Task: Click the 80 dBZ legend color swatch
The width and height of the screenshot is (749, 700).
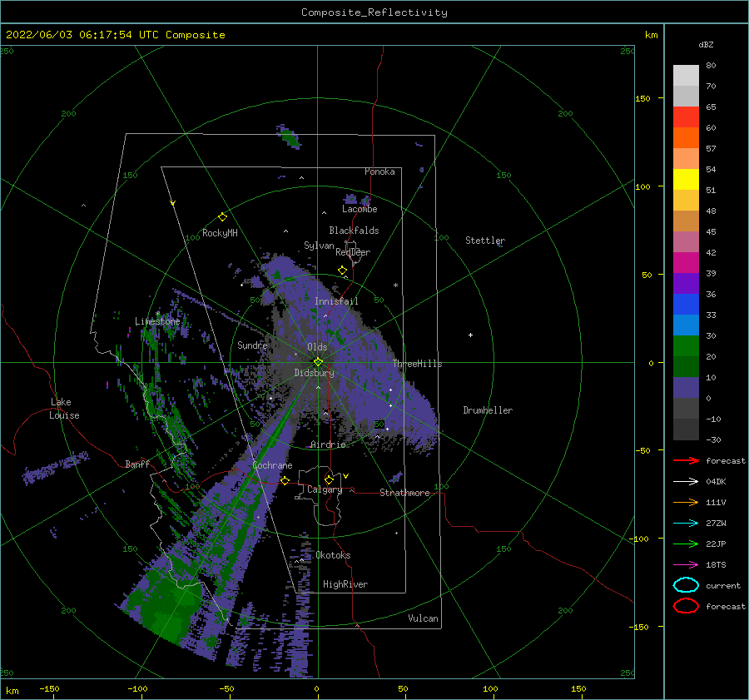Action: [686, 75]
